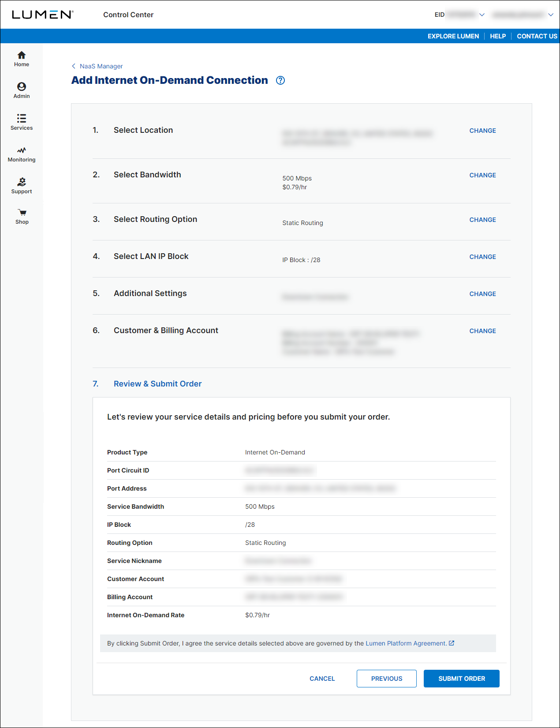The height and width of the screenshot is (728, 560).
Task: Click the Service Nickname label
Action: click(x=134, y=561)
